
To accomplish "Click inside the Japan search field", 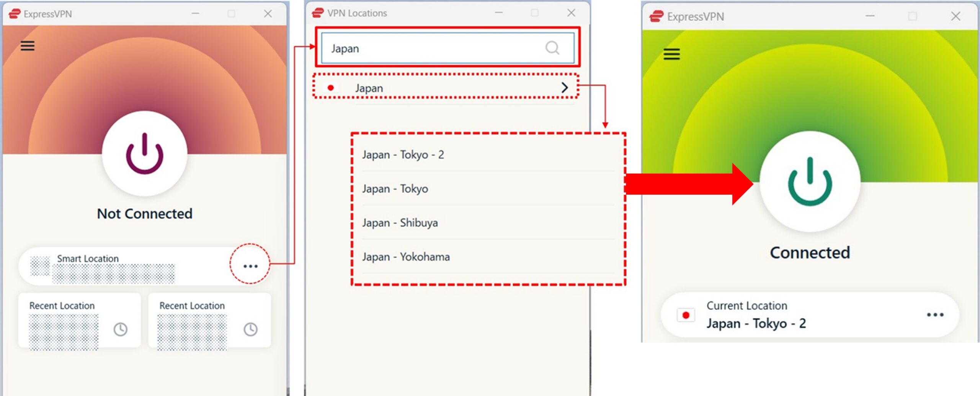I will coord(421,48).
